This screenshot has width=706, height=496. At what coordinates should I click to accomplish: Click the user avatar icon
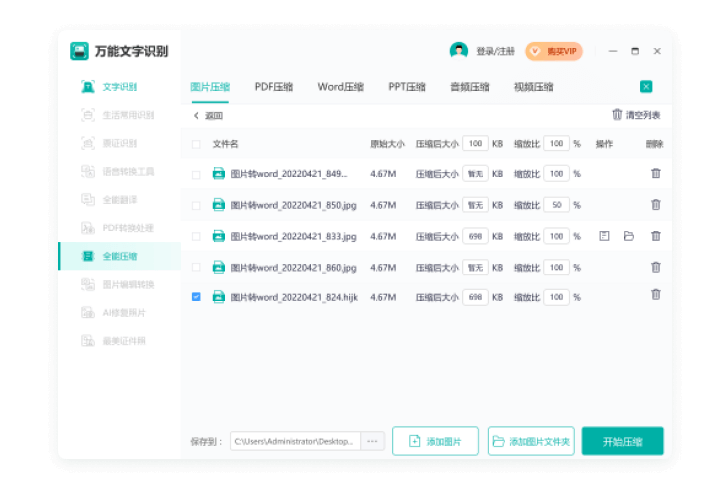point(459,50)
